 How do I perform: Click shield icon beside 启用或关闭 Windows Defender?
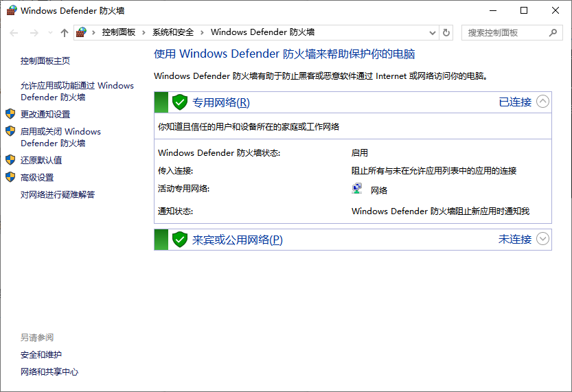pos(10,131)
